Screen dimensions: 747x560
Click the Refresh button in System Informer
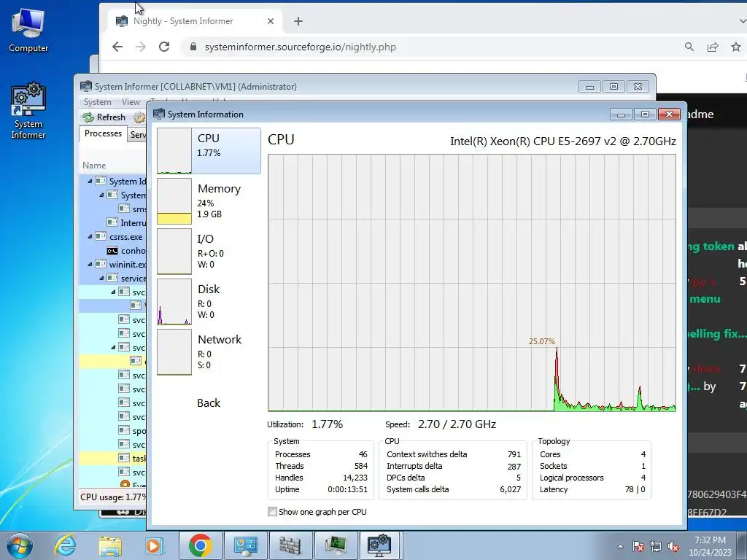point(104,117)
